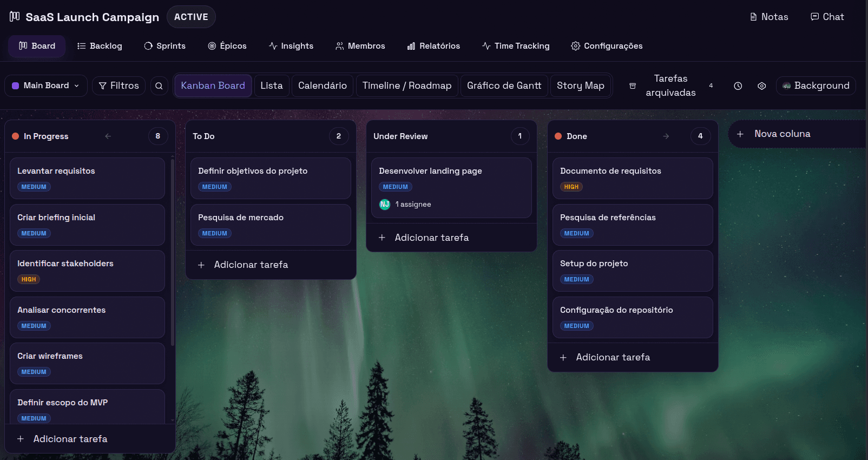Open Time Tracking tab
Screen dimensions: 868x460
point(516,46)
